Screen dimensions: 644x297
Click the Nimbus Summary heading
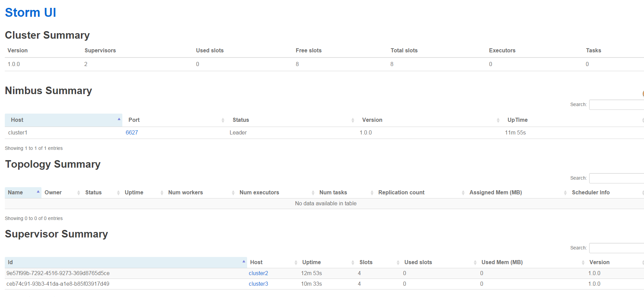pos(48,91)
